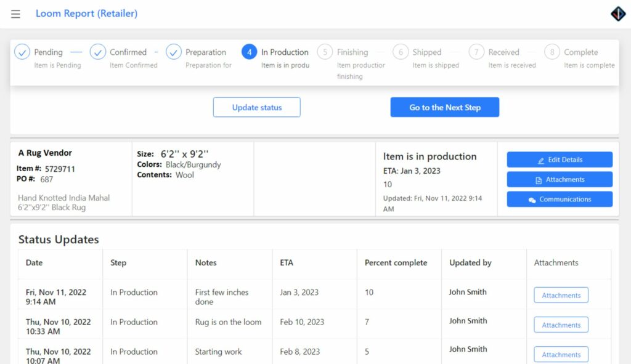The image size is (631, 364).
Task: Open Communications chat button
Action: [560, 199]
